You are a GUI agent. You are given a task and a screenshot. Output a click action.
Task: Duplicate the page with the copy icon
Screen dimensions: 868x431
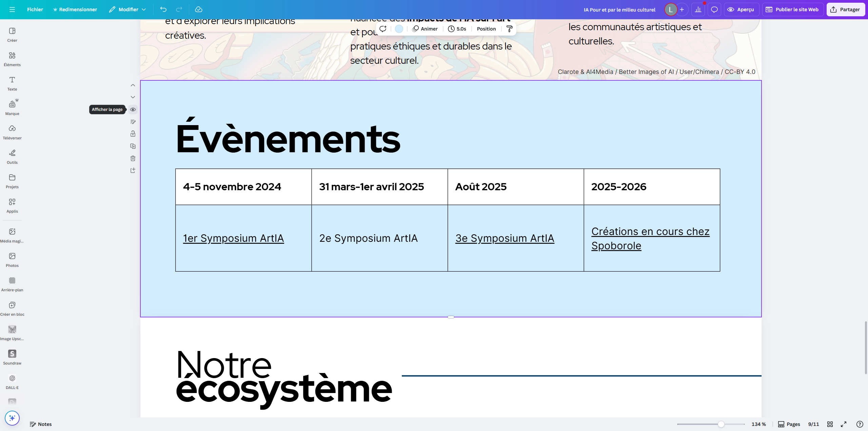pos(133,146)
